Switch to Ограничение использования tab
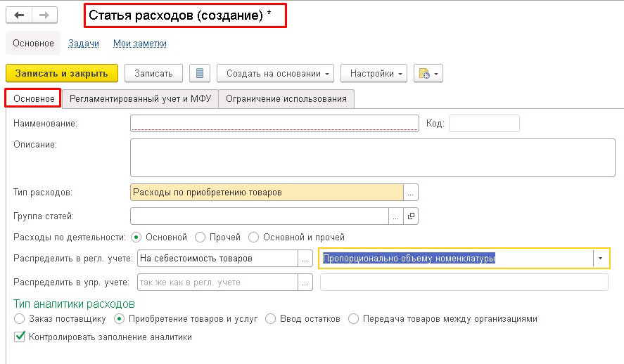 pyautogui.click(x=286, y=98)
